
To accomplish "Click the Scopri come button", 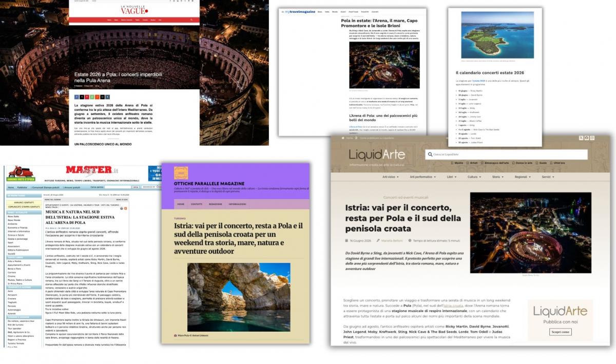I will [560, 332].
